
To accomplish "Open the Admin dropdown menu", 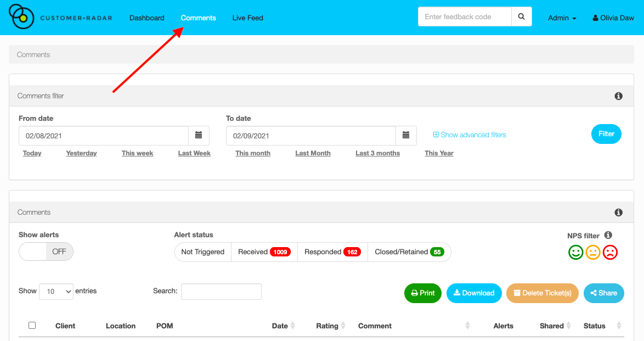I will pyautogui.click(x=562, y=18).
